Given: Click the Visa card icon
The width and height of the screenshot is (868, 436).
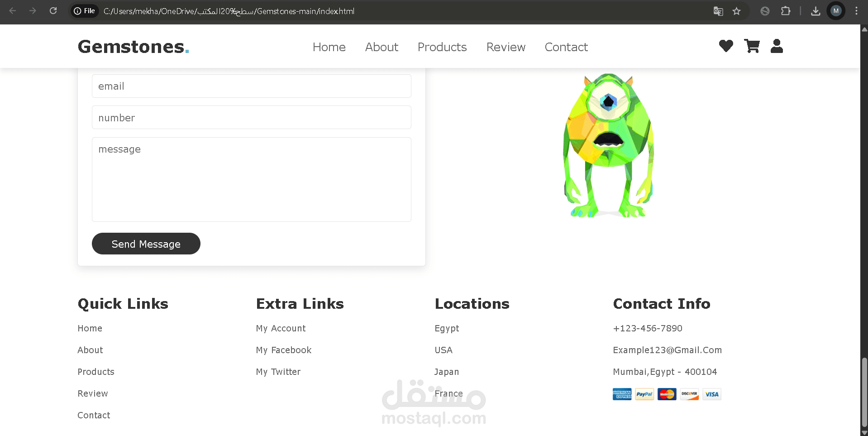Looking at the screenshot, I should coord(712,394).
